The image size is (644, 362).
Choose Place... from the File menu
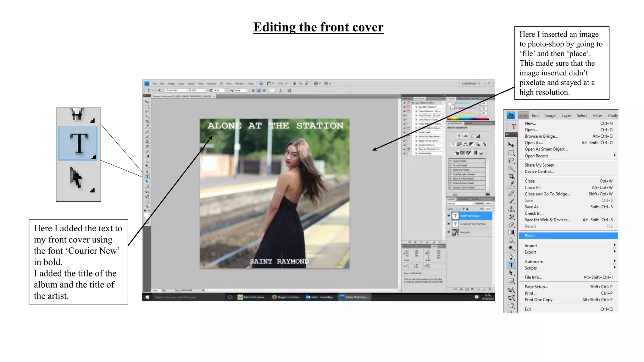531,236
